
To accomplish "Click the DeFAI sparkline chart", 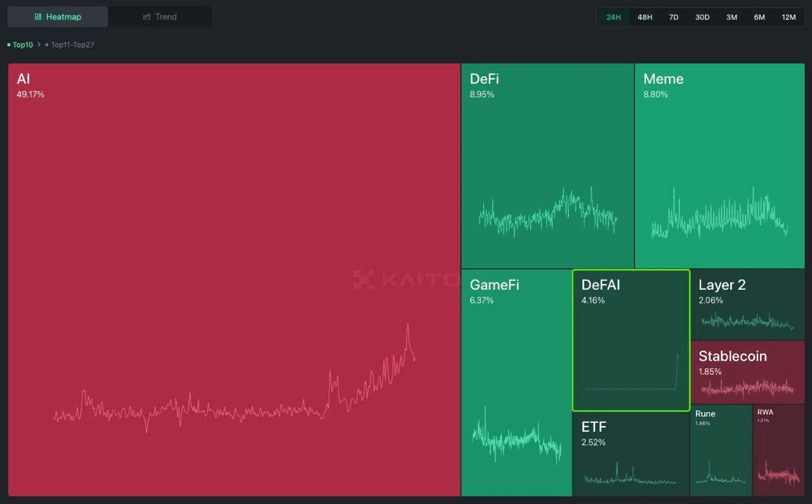I will (x=632, y=372).
